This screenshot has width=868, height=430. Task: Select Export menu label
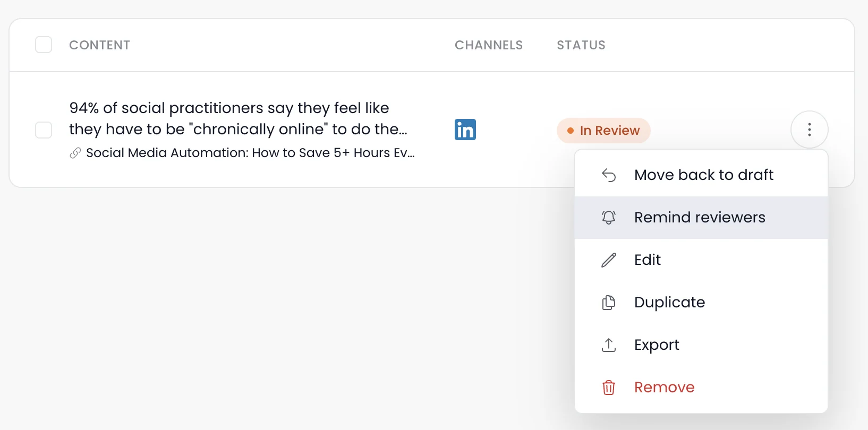click(x=657, y=345)
